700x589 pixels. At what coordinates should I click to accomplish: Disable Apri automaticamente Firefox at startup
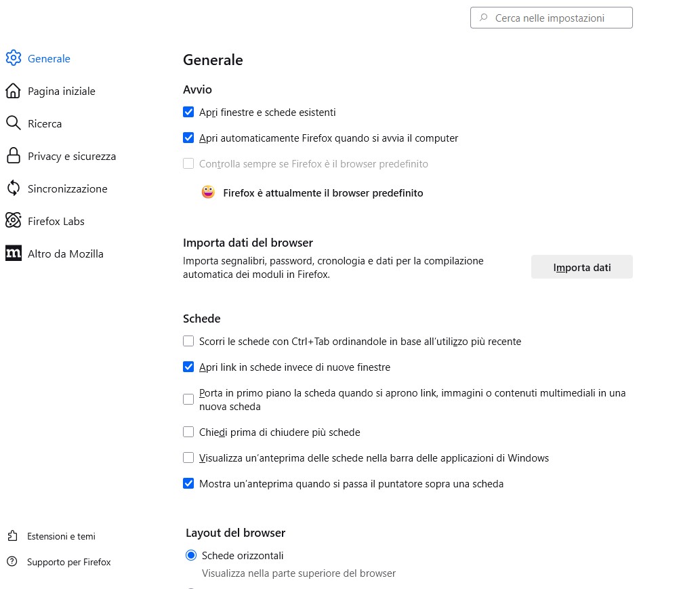(188, 138)
